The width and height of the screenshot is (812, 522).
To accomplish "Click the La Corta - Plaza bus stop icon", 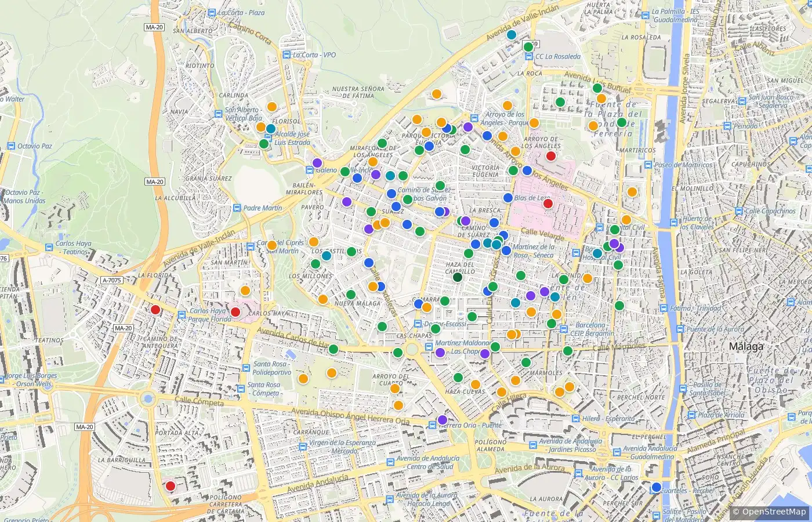I will [213, 13].
